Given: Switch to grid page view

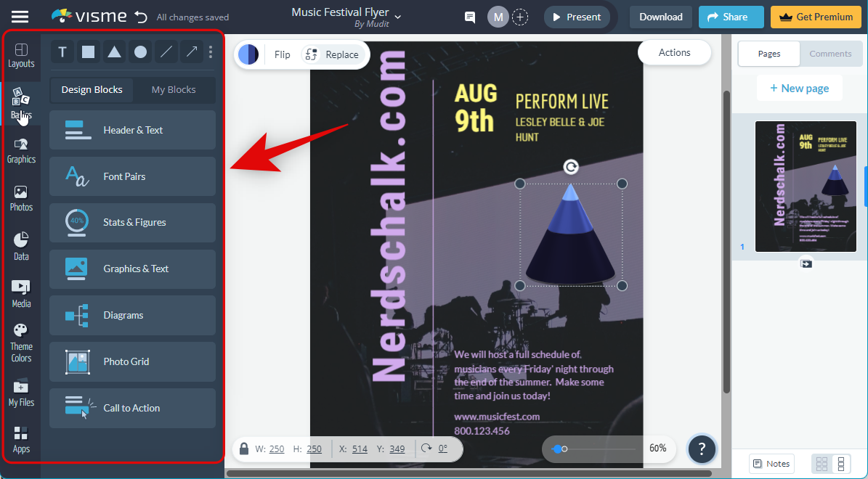Looking at the screenshot, I should point(822,464).
